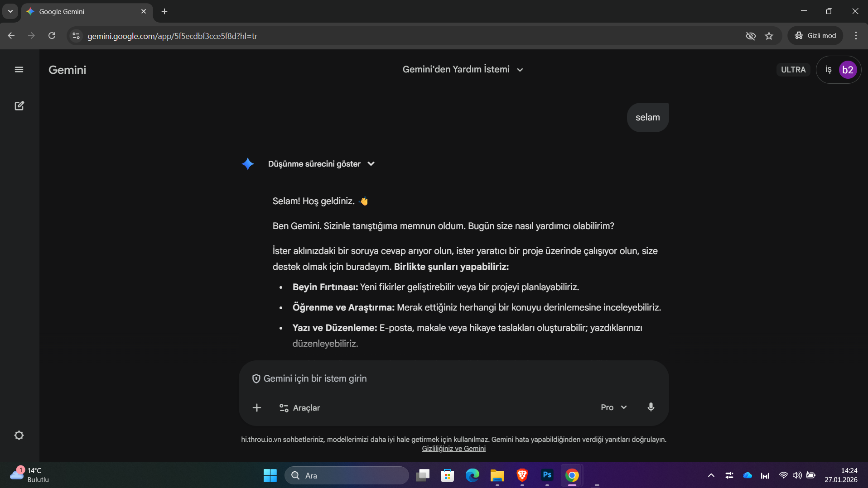868x488 pixels.
Task: Start a new chat with the pencil icon
Action: (19, 106)
